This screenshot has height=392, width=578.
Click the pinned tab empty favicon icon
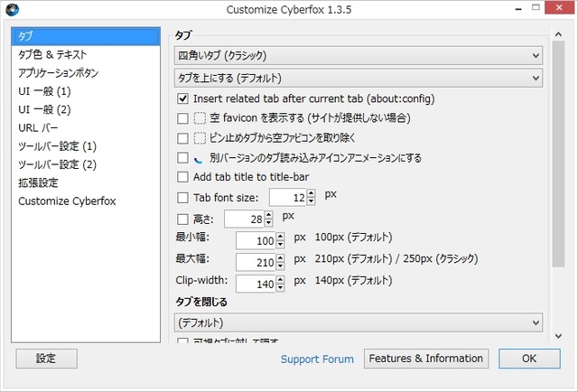(200, 138)
